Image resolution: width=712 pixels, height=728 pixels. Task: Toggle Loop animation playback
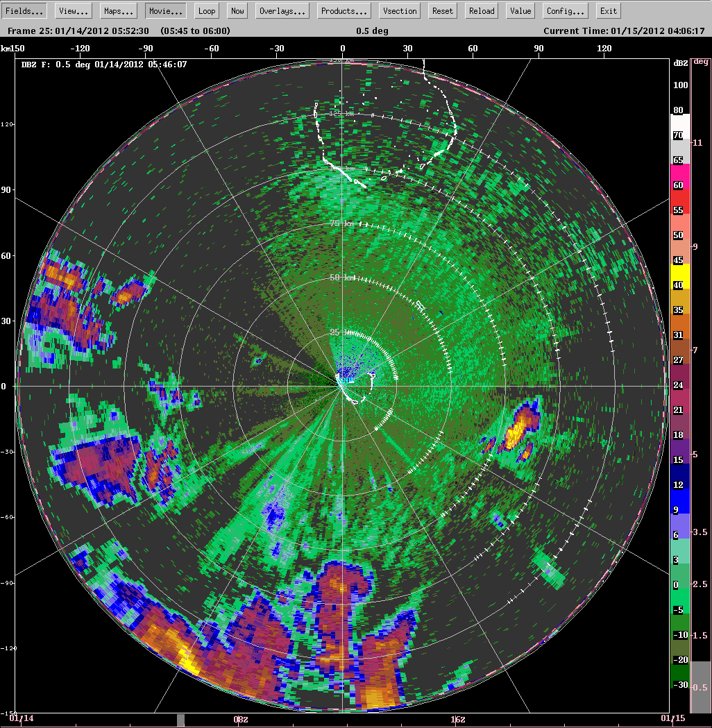coord(207,11)
